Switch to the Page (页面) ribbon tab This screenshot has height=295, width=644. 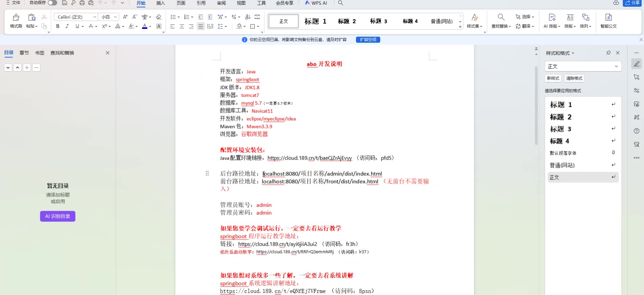pos(181,3)
